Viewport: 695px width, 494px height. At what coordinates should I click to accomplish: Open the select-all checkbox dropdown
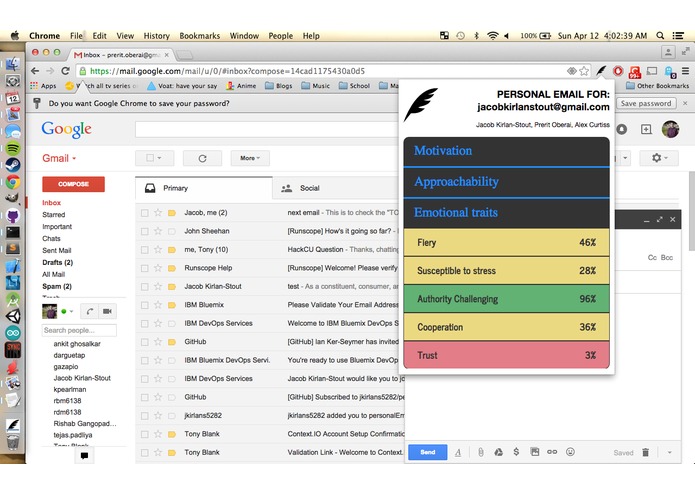pyautogui.click(x=154, y=158)
